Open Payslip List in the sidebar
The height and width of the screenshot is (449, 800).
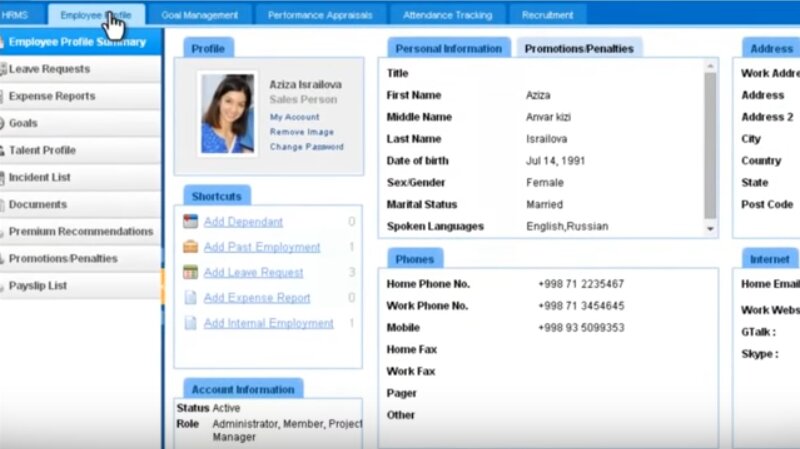pyautogui.click(x=38, y=286)
